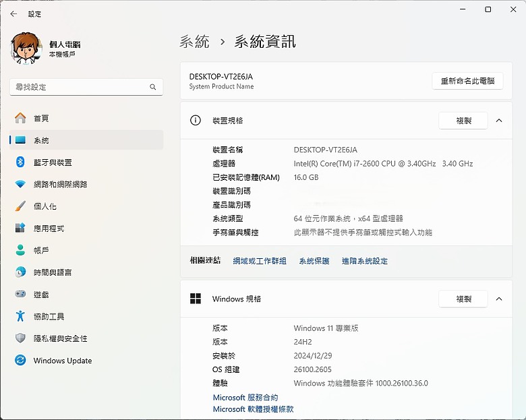Open 時間與語言 globe clock icon
Image resolution: width=526 pixels, height=420 pixels.
20,272
